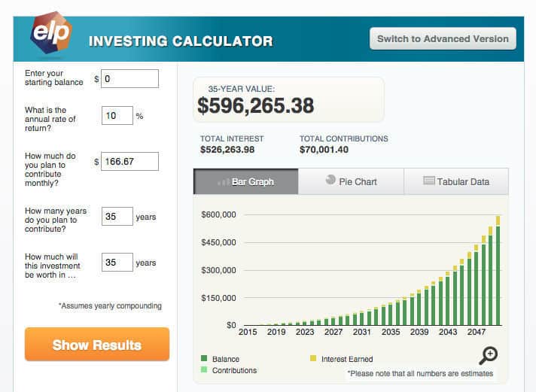Image resolution: width=536 pixels, height=392 pixels.
Task: Click the starting balance input field
Action: (129, 78)
